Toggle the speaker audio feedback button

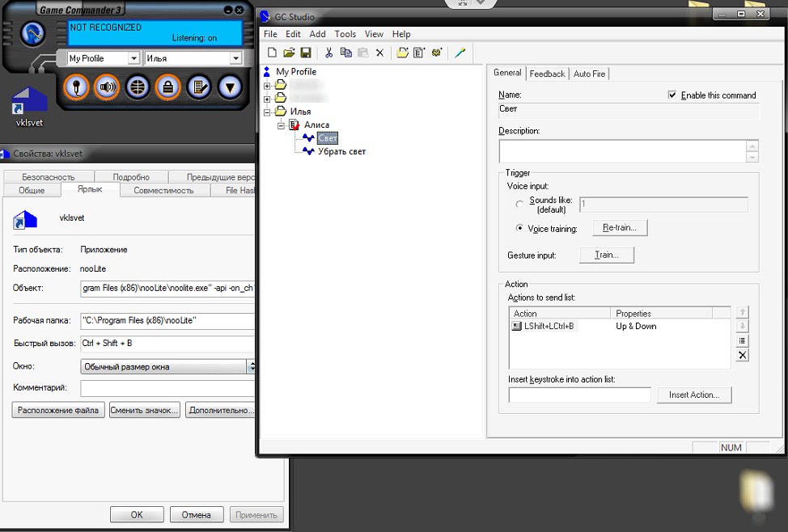(x=106, y=87)
